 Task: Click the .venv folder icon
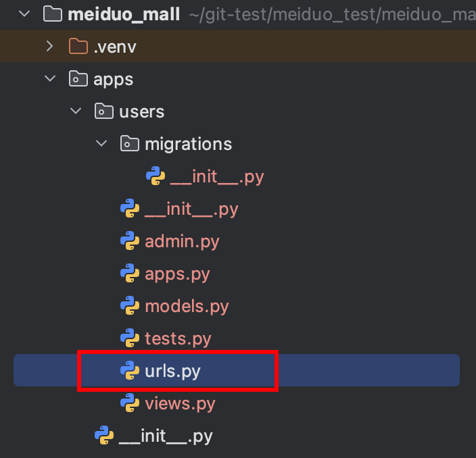78,46
